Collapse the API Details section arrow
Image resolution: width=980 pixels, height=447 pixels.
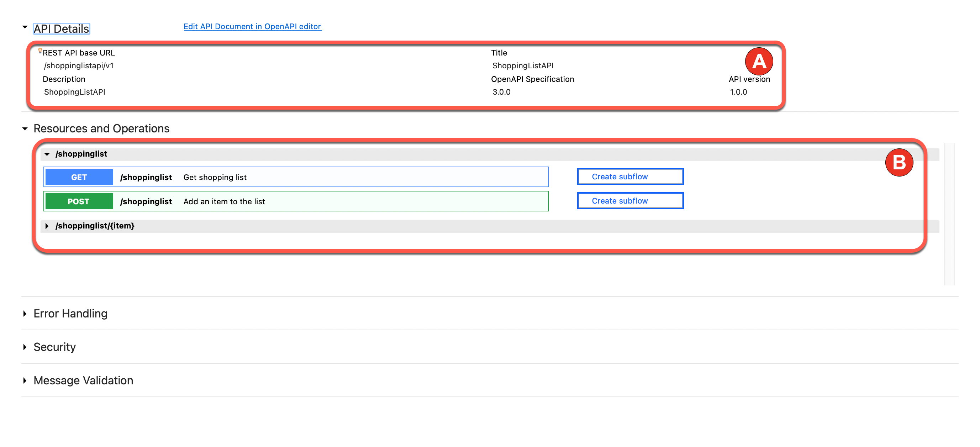coord(25,27)
